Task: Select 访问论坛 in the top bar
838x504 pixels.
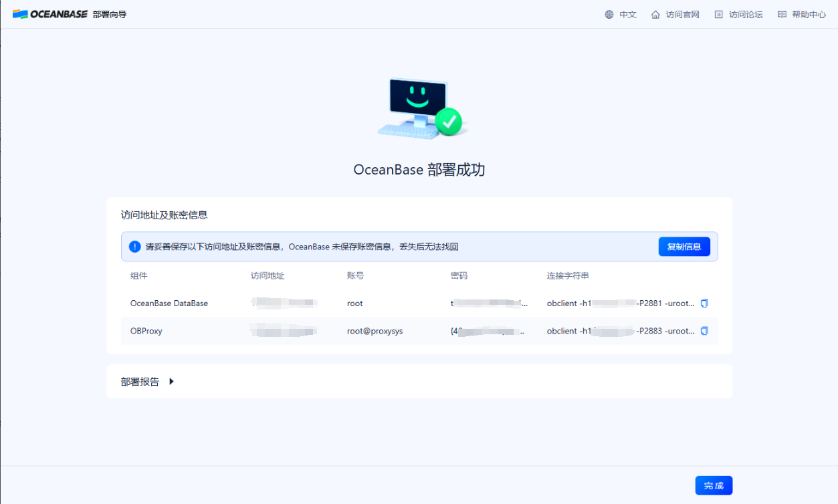Action: [743, 14]
